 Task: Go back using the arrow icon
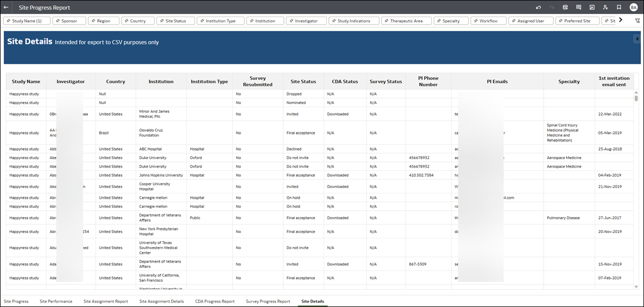[6, 8]
